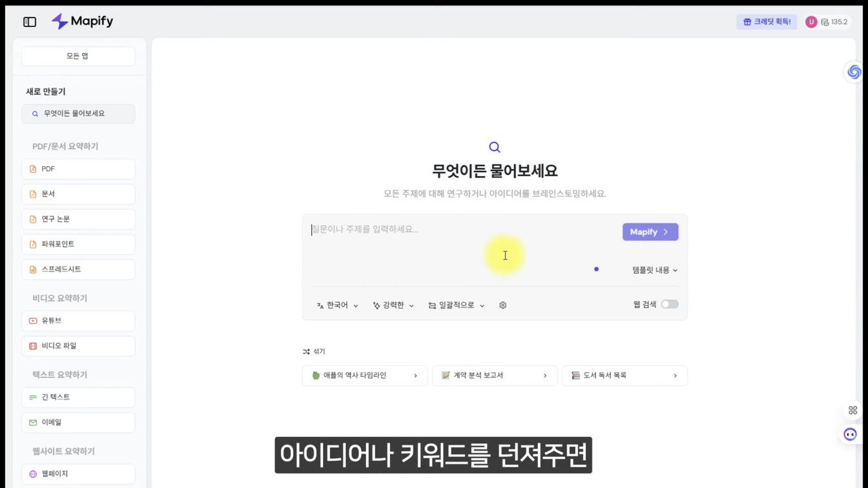Select PDF in the sidebar
This screenshot has height=488, width=868.
(x=78, y=169)
